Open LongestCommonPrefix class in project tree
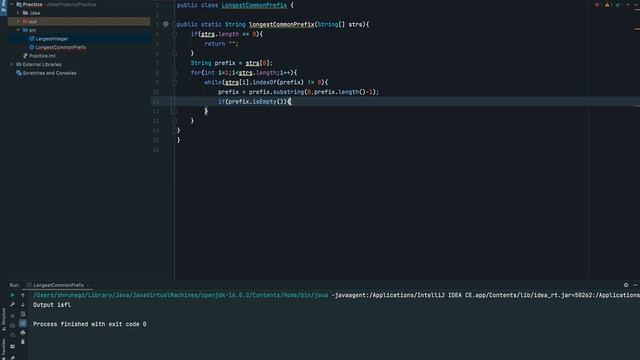Viewport: 640px width, 360px height. click(x=61, y=47)
